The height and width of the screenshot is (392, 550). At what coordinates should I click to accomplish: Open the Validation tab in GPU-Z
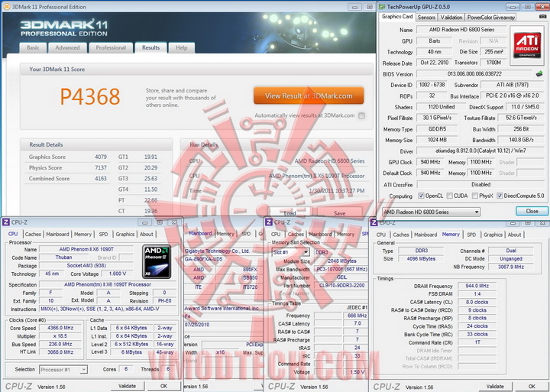click(451, 18)
